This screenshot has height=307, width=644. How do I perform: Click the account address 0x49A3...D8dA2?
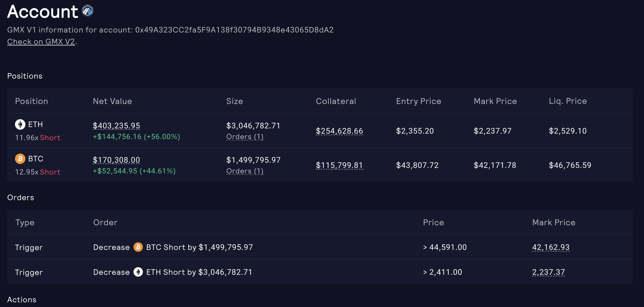pyautogui.click(x=234, y=30)
